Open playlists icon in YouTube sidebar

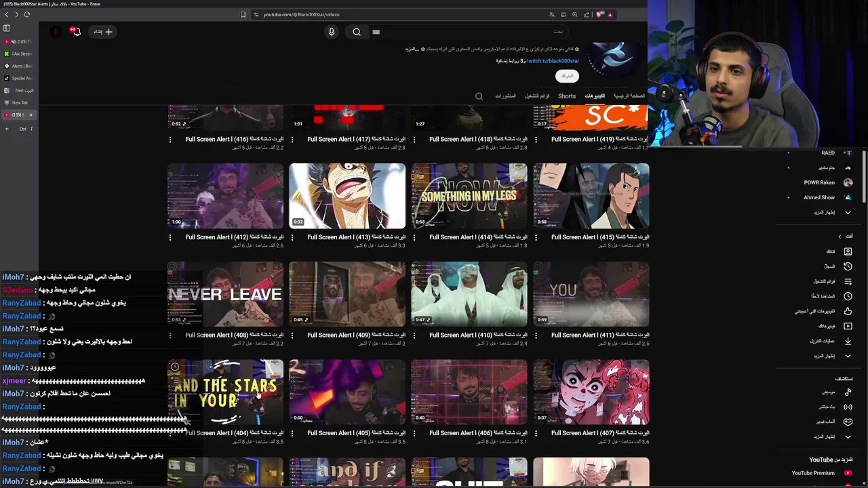coord(848,281)
